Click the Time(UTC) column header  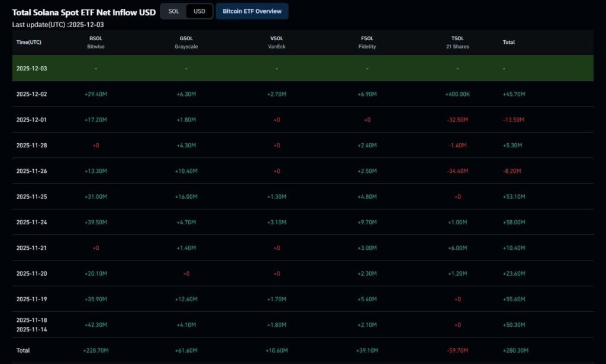coord(29,43)
